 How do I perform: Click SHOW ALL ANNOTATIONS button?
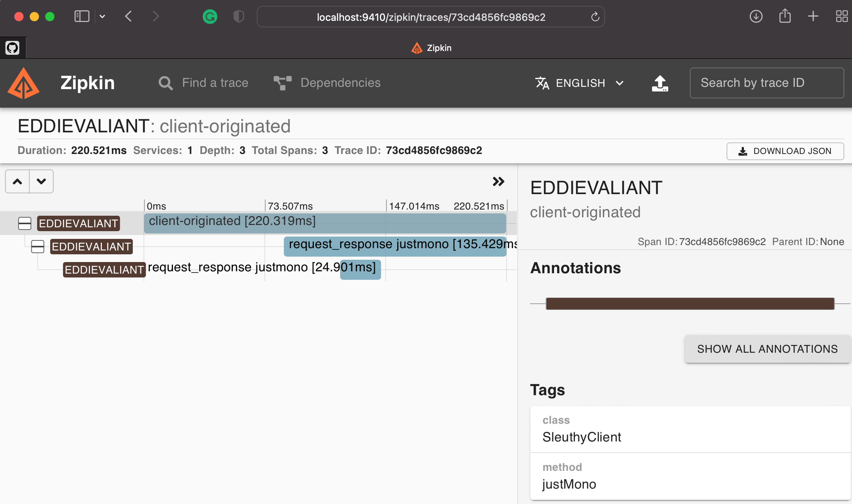click(x=767, y=349)
